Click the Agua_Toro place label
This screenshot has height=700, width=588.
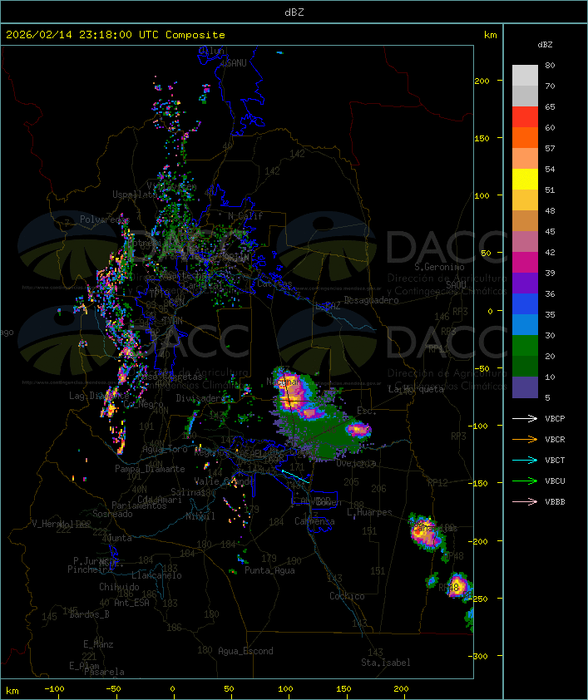pos(165,449)
